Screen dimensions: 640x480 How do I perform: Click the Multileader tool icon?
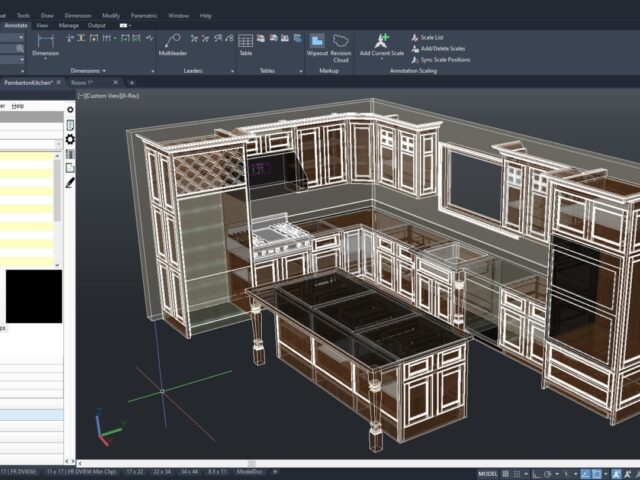click(x=172, y=42)
